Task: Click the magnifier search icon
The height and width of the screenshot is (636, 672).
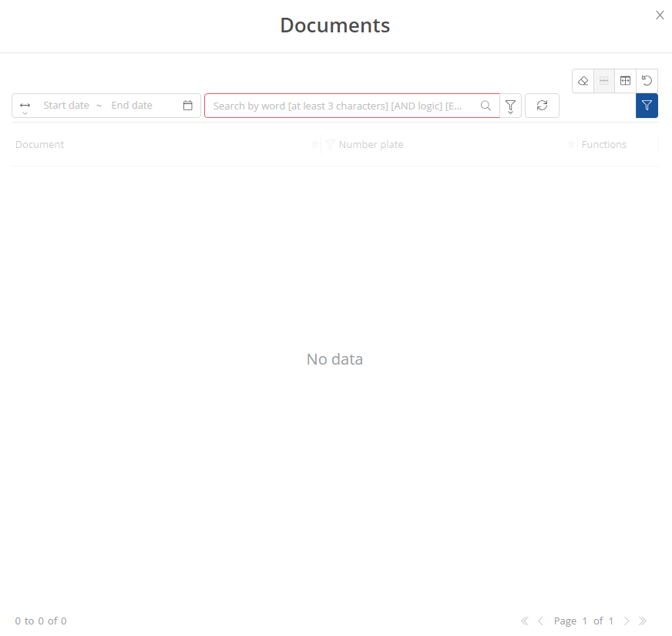Action: tap(486, 106)
